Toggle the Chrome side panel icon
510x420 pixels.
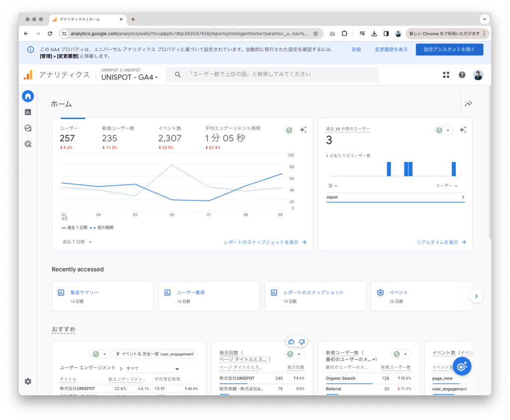point(386,33)
